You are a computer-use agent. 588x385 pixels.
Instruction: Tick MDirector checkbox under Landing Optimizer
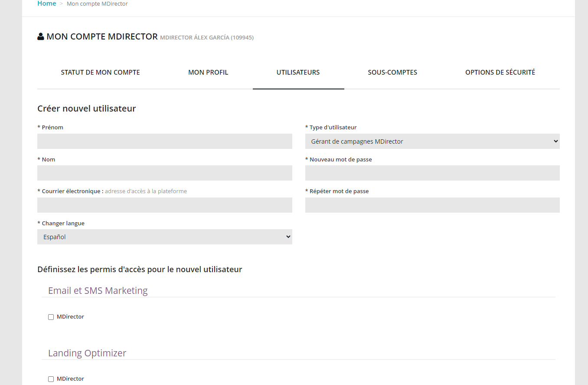click(x=51, y=379)
